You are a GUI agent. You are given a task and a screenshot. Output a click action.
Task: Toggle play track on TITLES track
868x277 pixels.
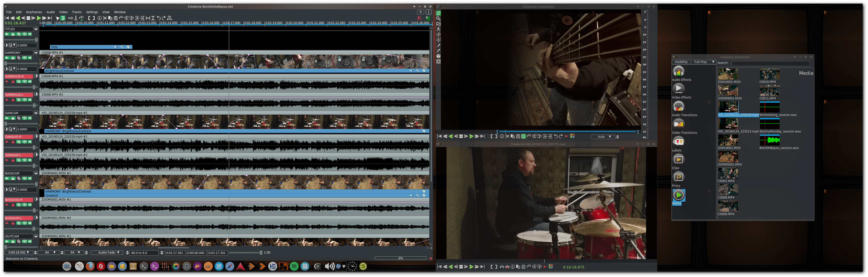tap(7, 34)
